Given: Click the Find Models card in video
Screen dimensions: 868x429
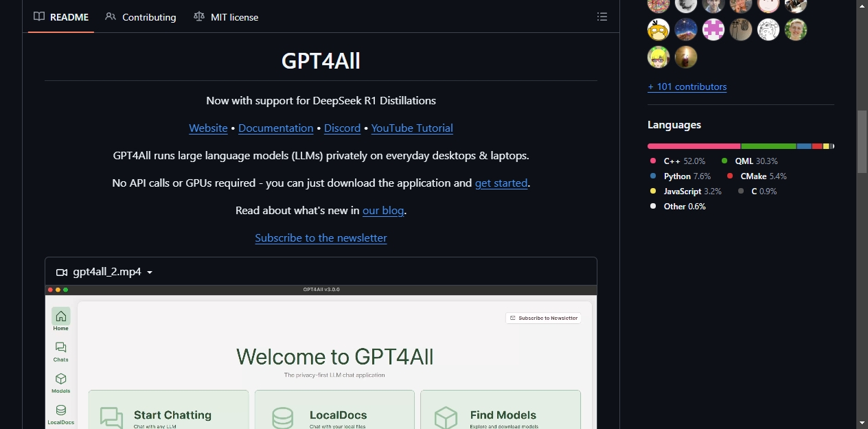Looking at the screenshot, I should click(x=501, y=410).
